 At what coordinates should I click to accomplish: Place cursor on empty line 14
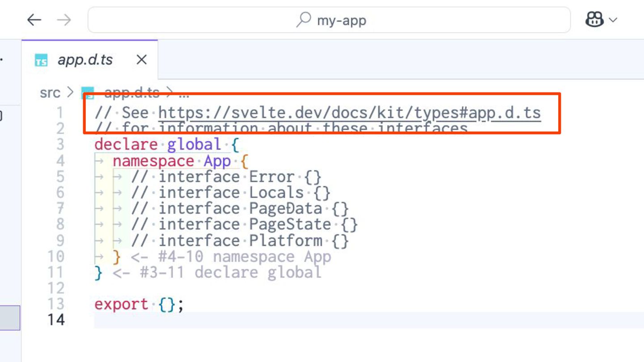point(369,320)
